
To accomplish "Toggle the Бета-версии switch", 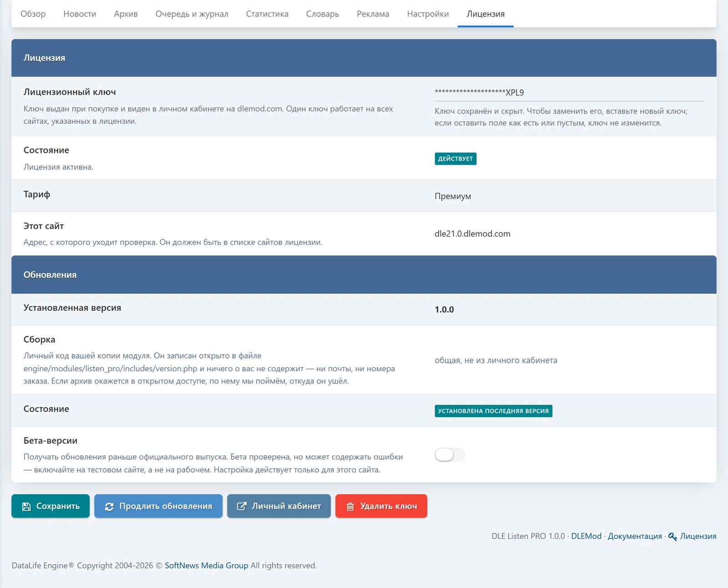I will [x=450, y=454].
